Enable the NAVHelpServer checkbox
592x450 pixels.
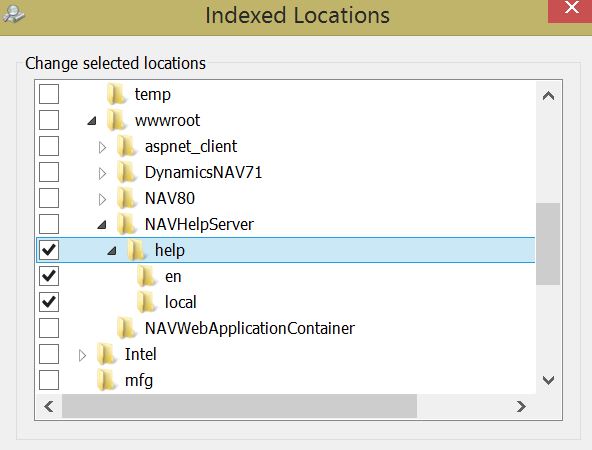tap(49, 224)
